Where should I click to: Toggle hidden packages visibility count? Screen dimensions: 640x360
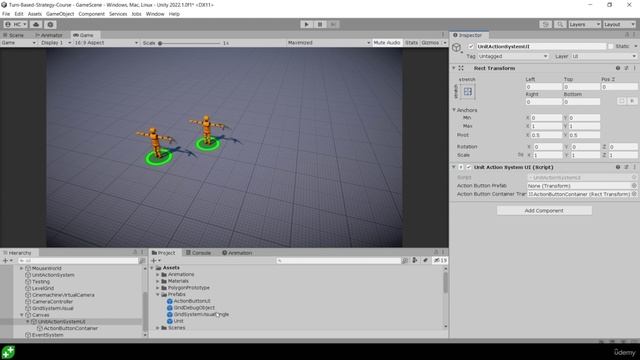[x=440, y=260]
